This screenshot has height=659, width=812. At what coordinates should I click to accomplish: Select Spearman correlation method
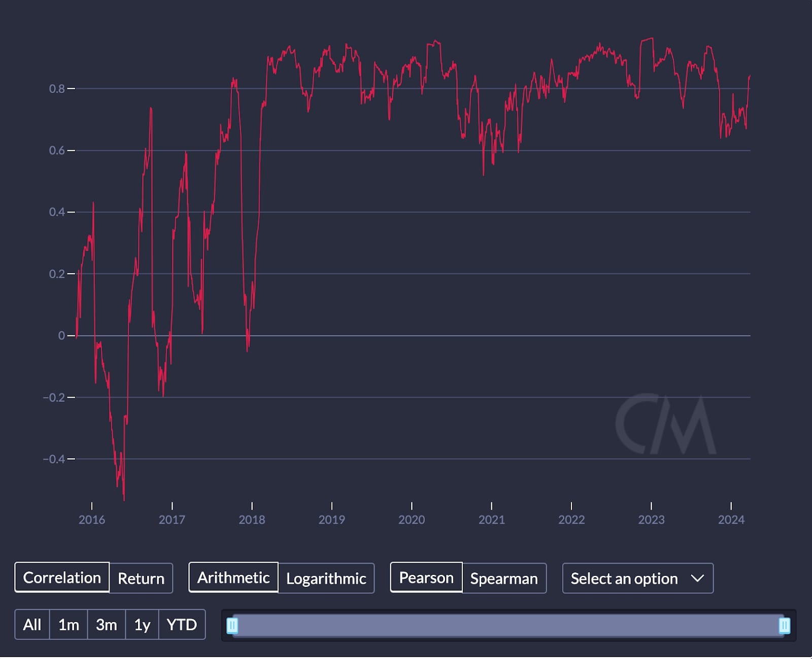click(x=504, y=578)
